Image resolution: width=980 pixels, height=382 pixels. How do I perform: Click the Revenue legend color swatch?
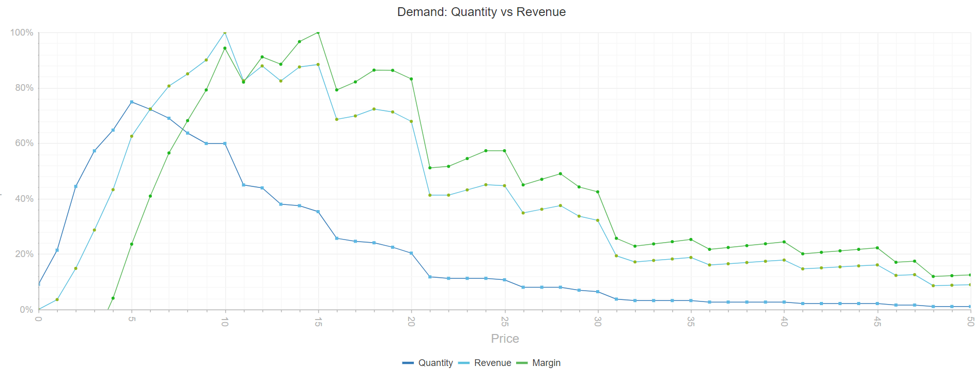coord(464,363)
